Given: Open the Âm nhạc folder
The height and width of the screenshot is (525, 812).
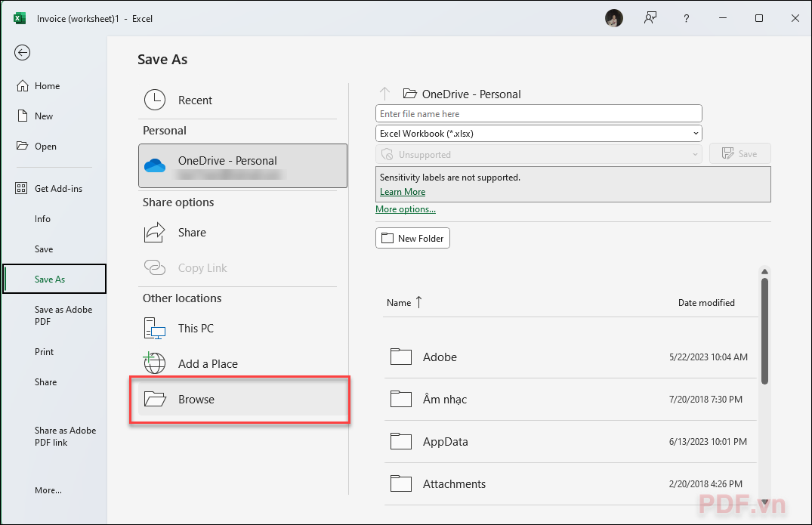Looking at the screenshot, I should click(570, 399).
